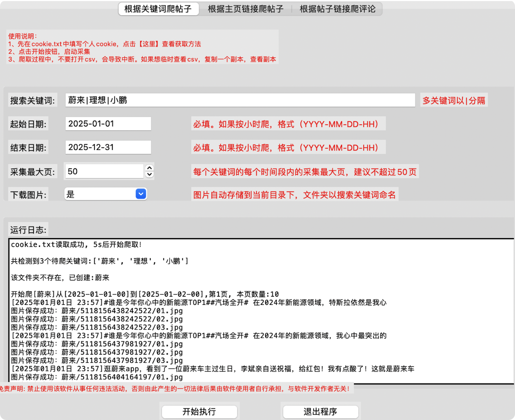Click the 运行日志 label
The height and width of the screenshot is (420, 515).
point(28,230)
